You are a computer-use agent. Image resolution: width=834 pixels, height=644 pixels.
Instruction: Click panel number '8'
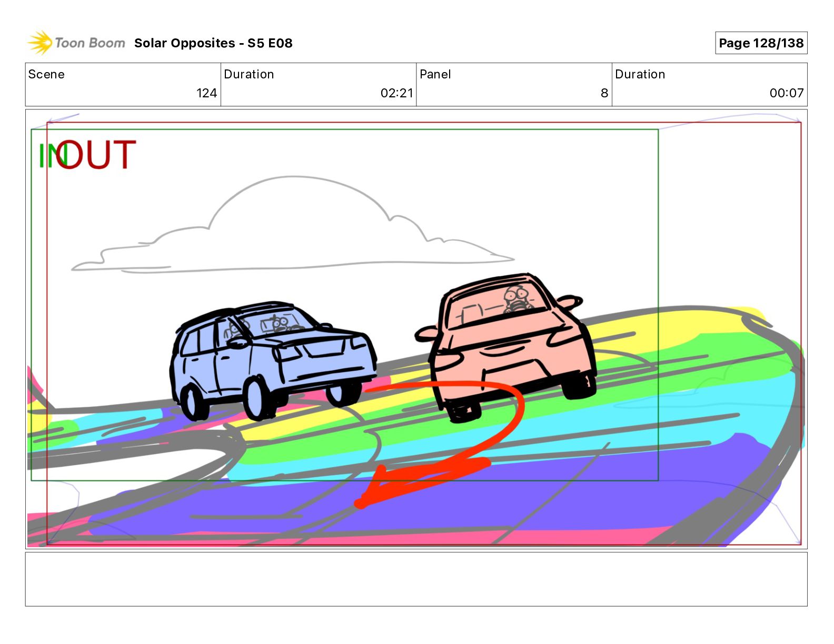pyautogui.click(x=604, y=93)
